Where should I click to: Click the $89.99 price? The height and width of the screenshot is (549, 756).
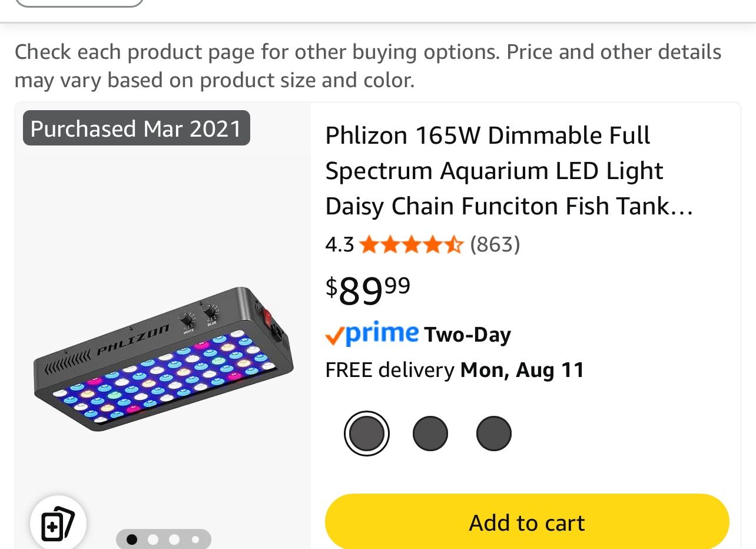click(368, 290)
